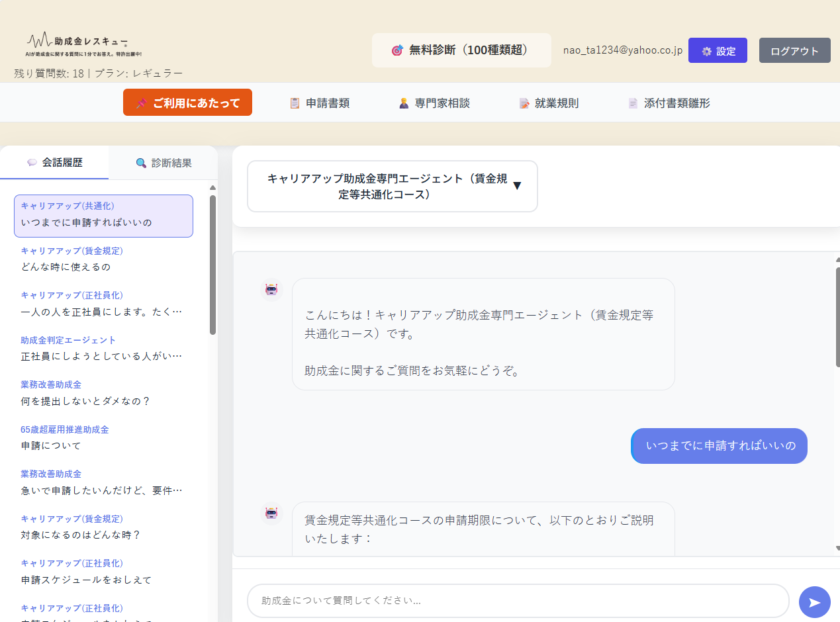
Task: Click the target icon in 無料診断
Action: (397, 50)
